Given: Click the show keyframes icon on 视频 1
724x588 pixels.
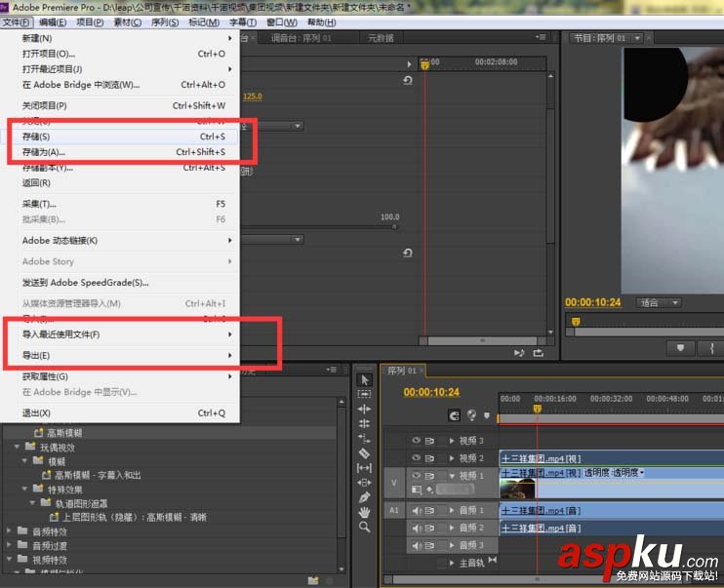Looking at the screenshot, I should pyautogui.click(x=430, y=490).
